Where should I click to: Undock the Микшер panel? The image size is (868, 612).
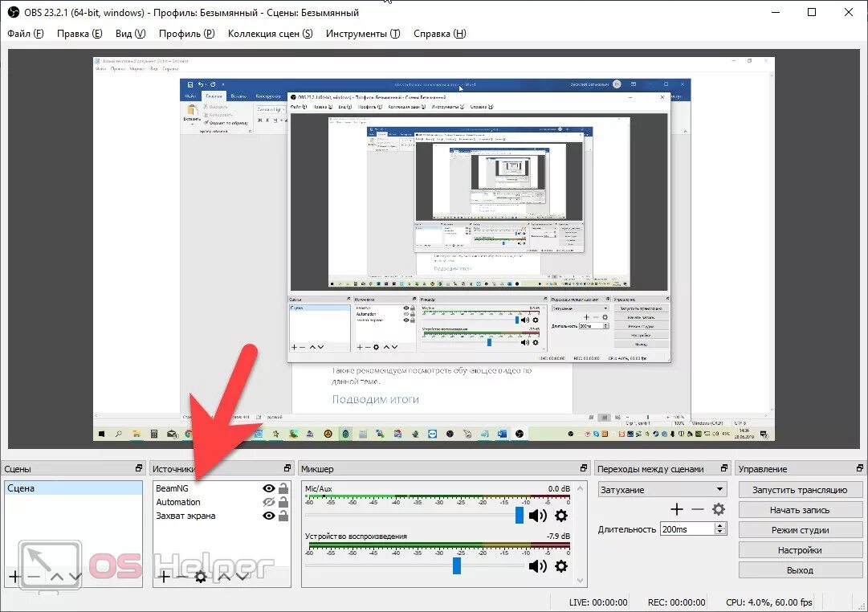click(584, 468)
